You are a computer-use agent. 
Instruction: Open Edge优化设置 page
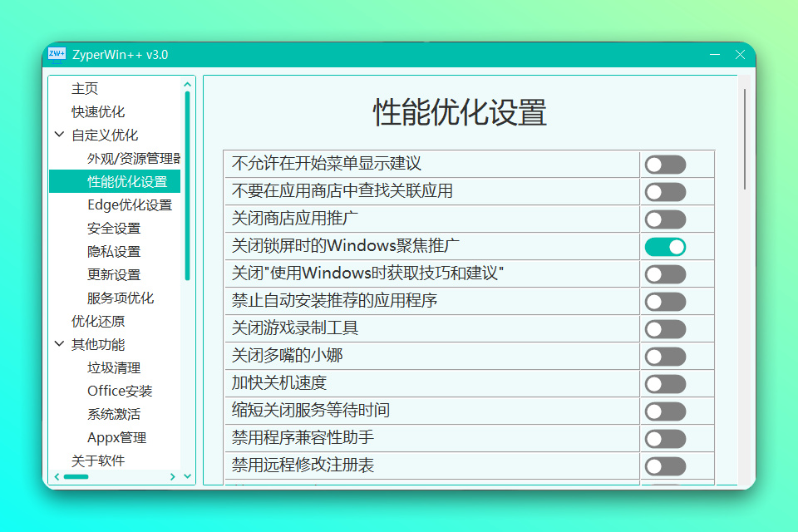pos(130,204)
